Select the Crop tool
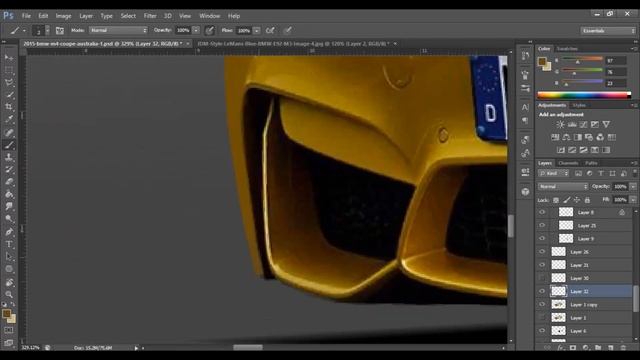The height and width of the screenshot is (360, 640). click(9, 107)
